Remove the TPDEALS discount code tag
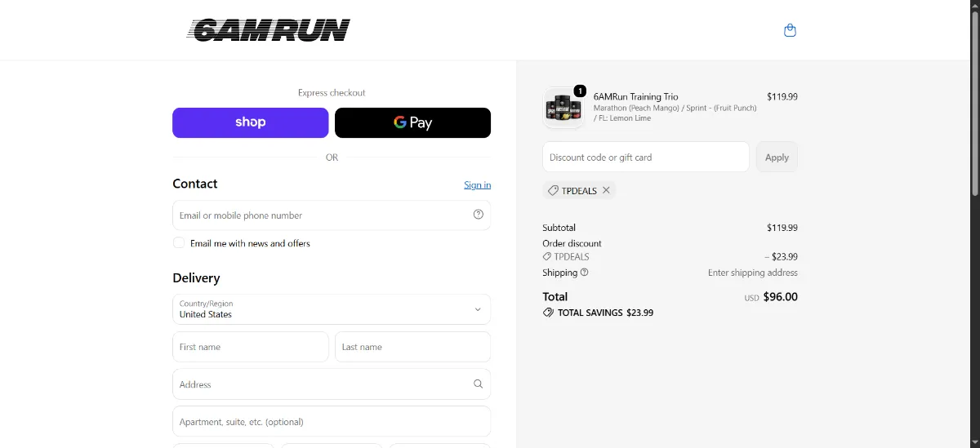Image resolution: width=980 pixels, height=448 pixels. [606, 190]
